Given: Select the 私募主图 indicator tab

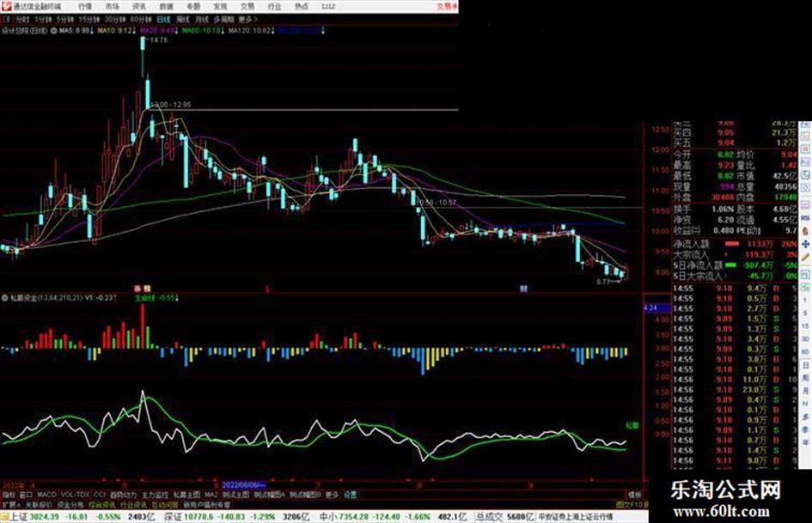Looking at the screenshot, I should click(x=186, y=495).
